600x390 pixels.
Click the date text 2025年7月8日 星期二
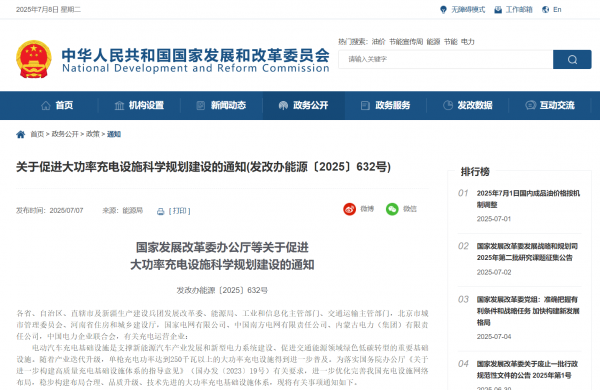click(x=49, y=10)
